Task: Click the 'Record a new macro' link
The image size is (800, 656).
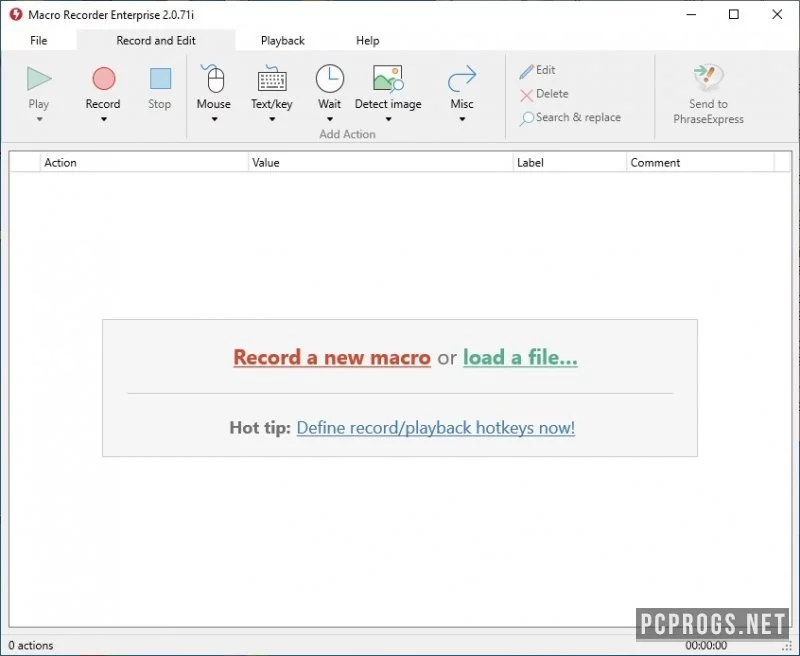Action: [x=332, y=357]
